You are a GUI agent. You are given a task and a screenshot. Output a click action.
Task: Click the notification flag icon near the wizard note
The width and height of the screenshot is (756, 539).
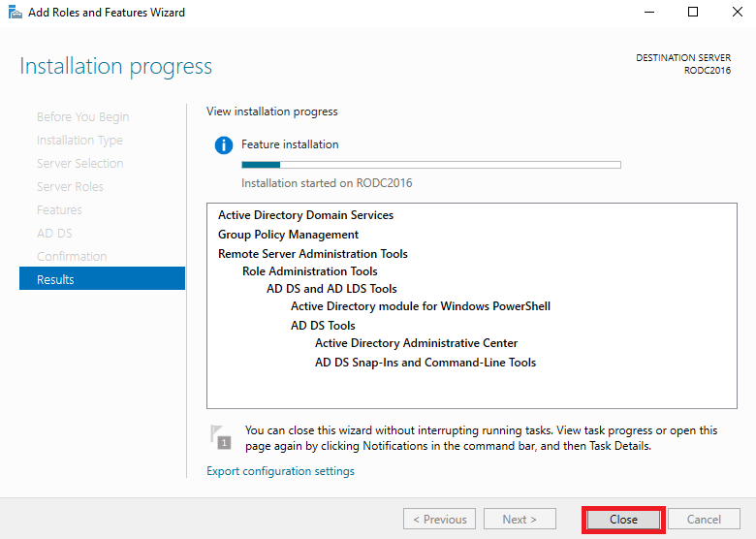(221, 437)
